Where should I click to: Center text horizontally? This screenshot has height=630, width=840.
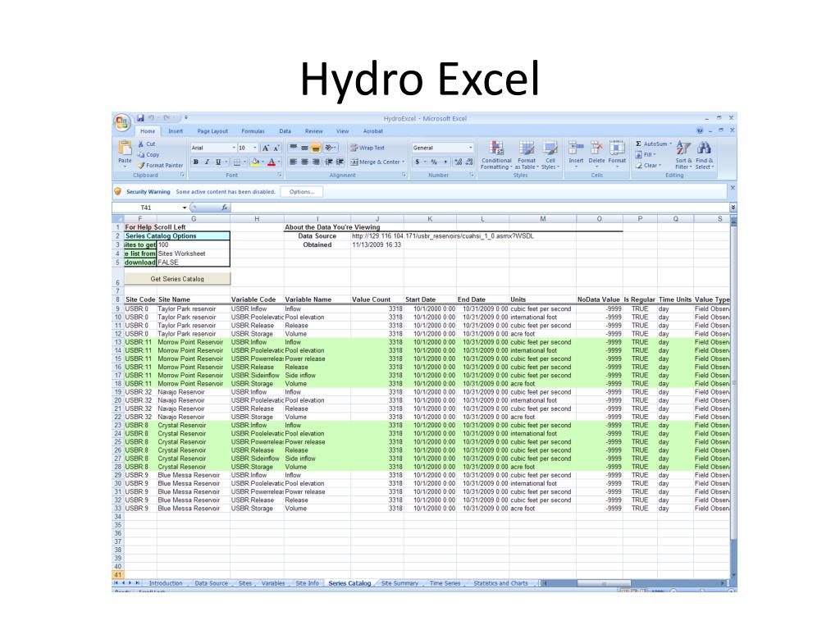coord(304,162)
